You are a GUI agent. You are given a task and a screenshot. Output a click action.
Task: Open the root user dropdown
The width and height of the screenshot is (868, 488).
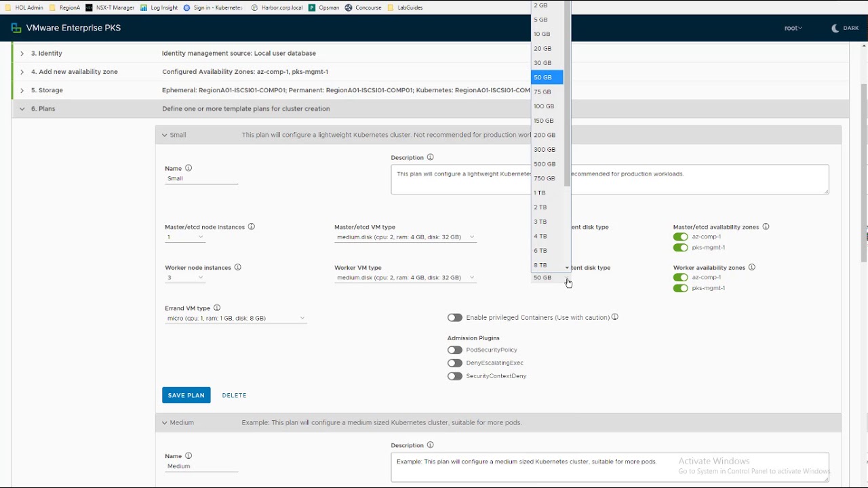[793, 28]
